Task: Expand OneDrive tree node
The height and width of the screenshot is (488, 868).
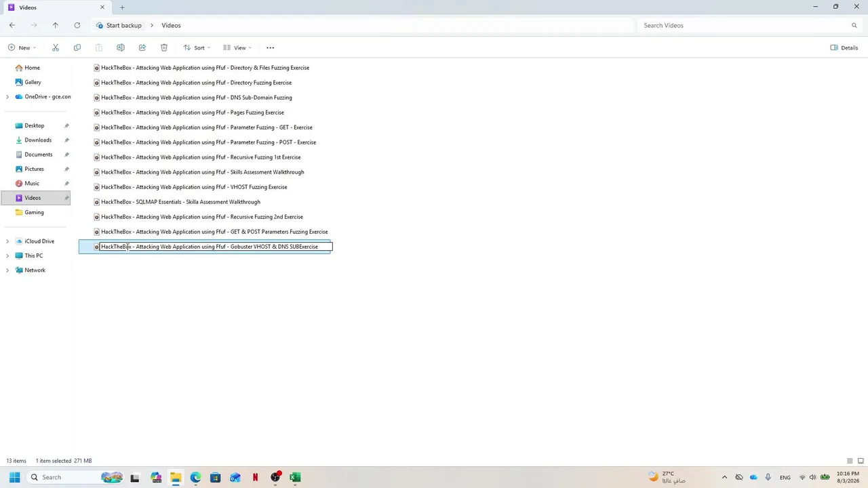Action: pyautogui.click(x=7, y=97)
